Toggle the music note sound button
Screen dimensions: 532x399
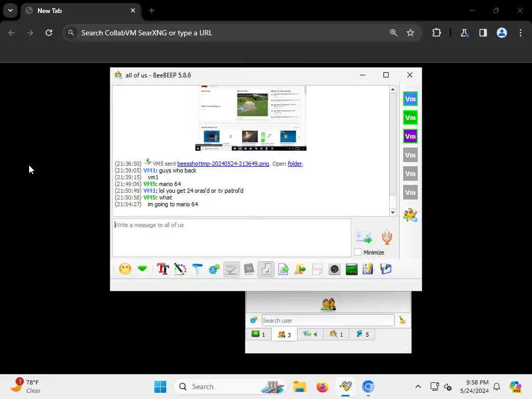pyautogui.click(x=266, y=269)
